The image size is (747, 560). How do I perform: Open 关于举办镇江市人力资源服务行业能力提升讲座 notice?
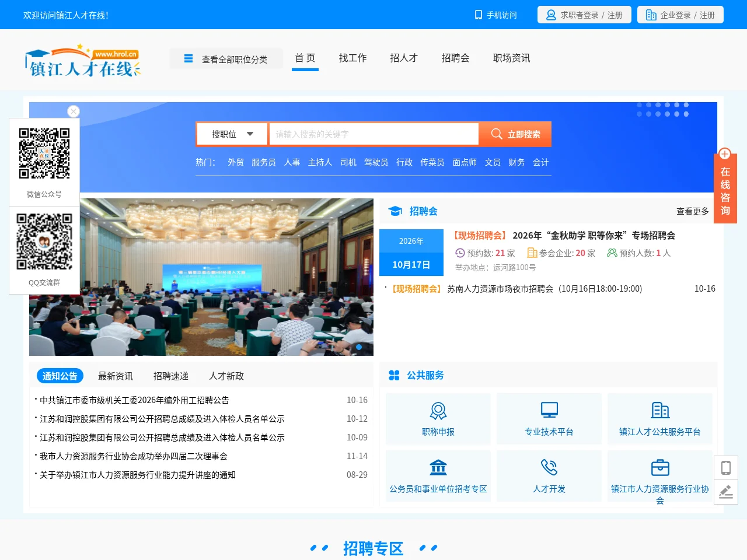(x=138, y=475)
